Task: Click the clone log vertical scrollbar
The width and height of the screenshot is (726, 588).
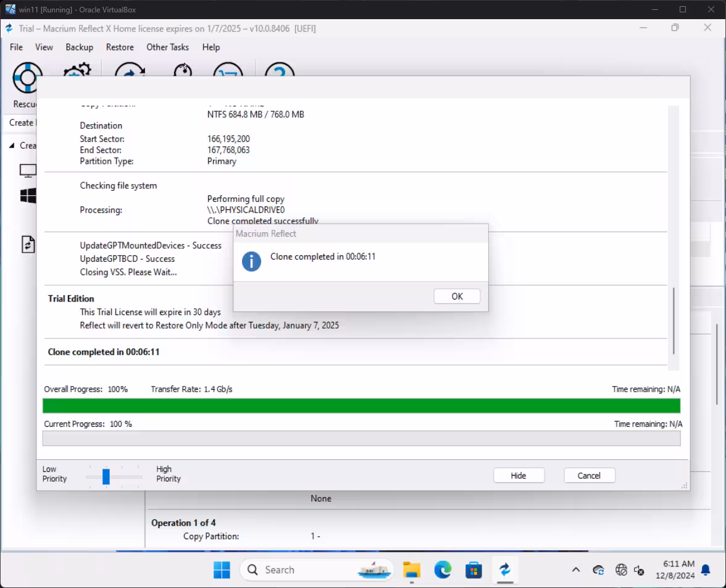Action: [674, 321]
